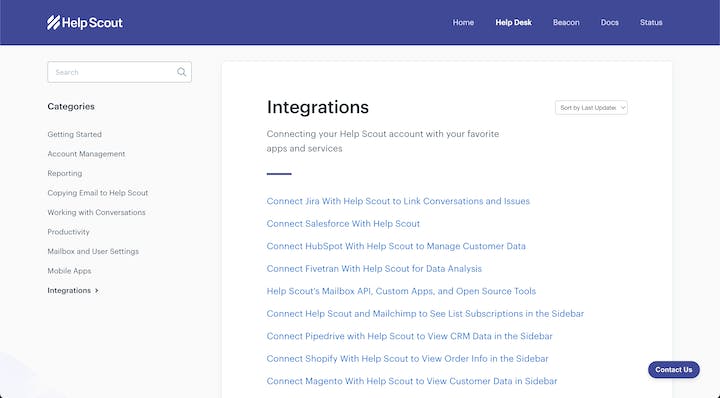Open the Mailbox API, Custom Apps article
The width and height of the screenshot is (720, 398).
[401, 291]
